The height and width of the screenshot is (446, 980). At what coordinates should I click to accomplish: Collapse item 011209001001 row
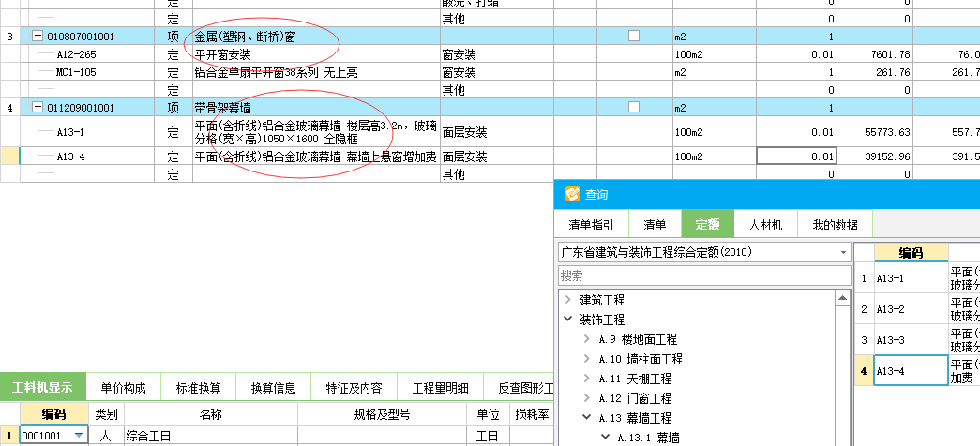pos(38,108)
